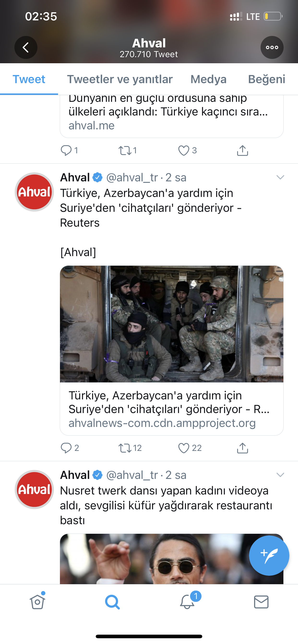298x644 pixels.
Task: Switch to the Medya tab
Action: [208, 79]
